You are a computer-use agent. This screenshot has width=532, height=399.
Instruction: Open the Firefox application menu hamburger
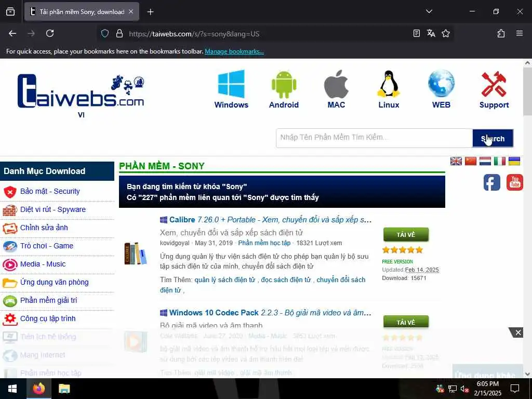[519, 33]
